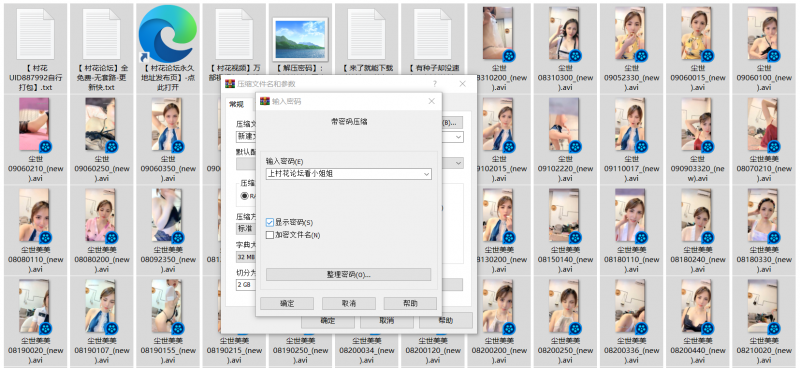Screen dimensions: 800x368
Task: Click the WinRAR icon in 压缩文件名和参数 title bar
Action: [230, 84]
